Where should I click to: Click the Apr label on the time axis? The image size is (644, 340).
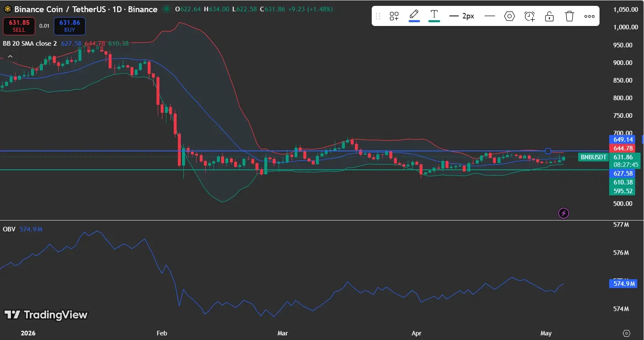pos(416,333)
